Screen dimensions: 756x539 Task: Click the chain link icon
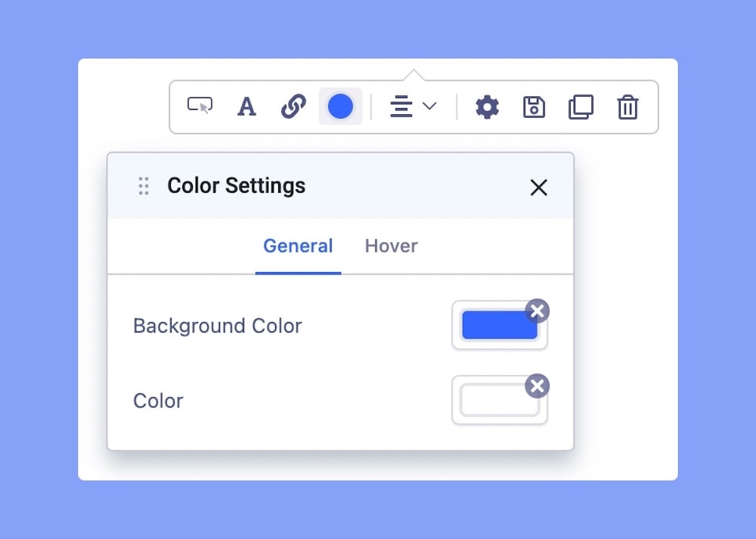tap(293, 107)
